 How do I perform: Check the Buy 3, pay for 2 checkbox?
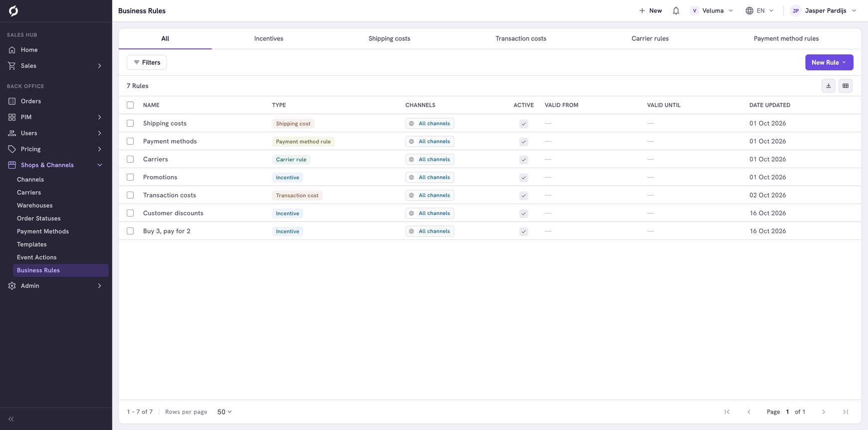(130, 231)
